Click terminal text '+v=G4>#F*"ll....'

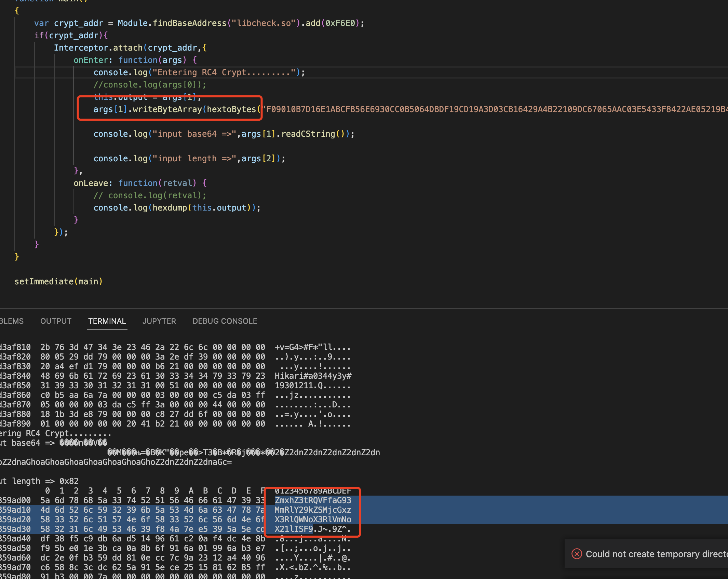click(313, 347)
